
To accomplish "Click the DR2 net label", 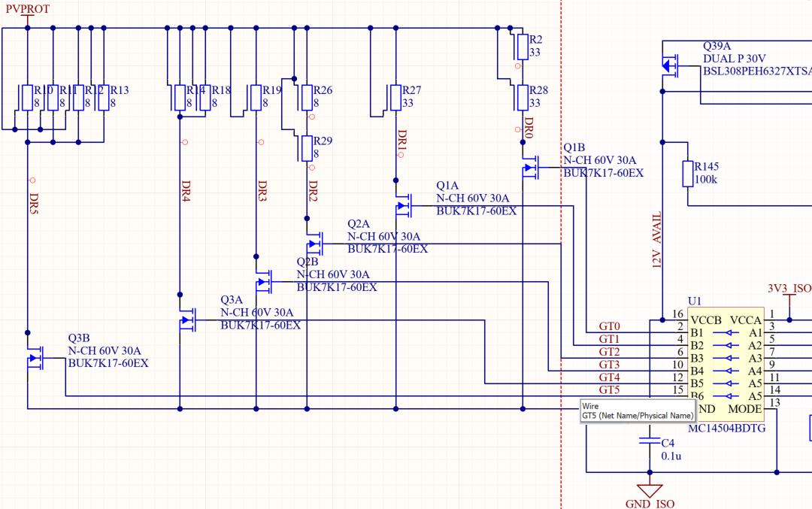I will [313, 191].
